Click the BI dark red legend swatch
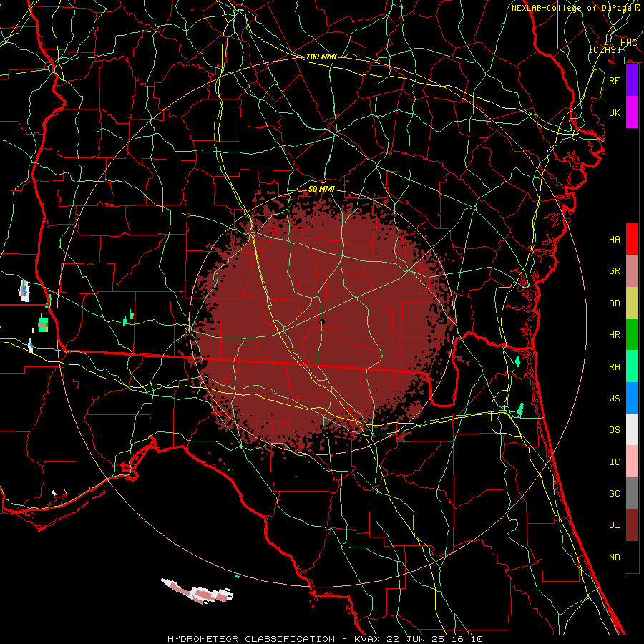 [632, 525]
